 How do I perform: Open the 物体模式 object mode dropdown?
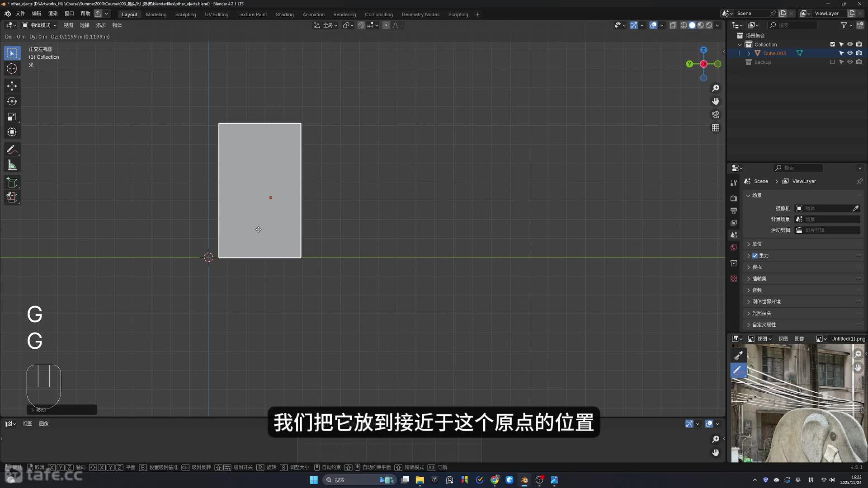(40, 25)
